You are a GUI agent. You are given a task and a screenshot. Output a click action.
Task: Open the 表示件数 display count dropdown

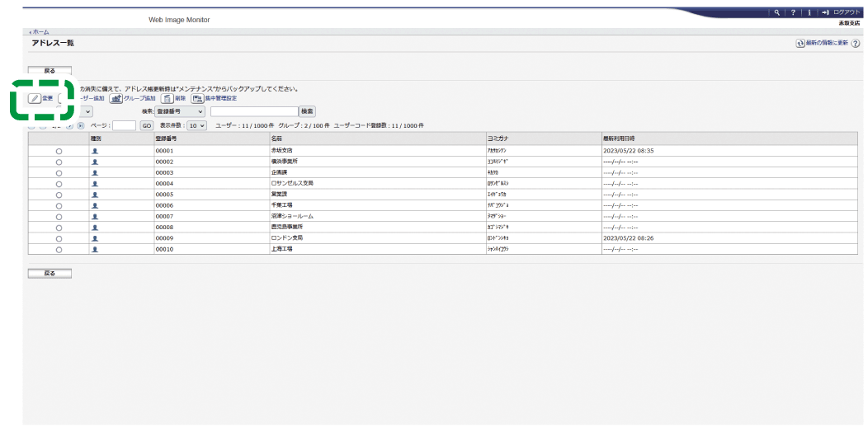[x=196, y=125]
